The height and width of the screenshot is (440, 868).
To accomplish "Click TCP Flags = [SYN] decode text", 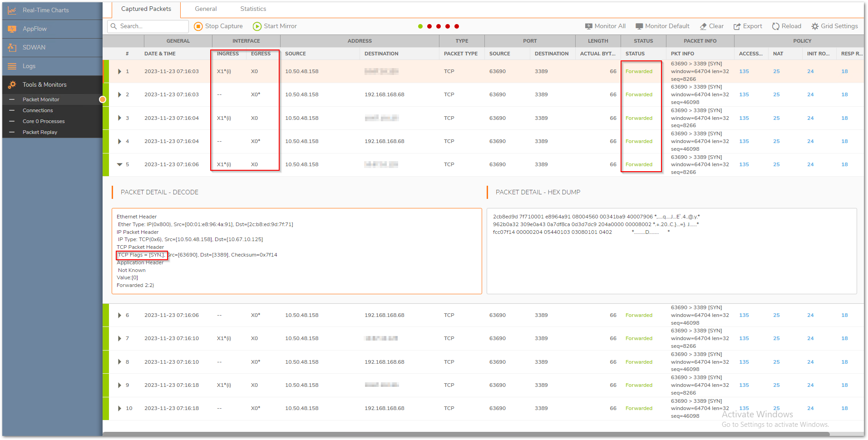I will tap(141, 255).
